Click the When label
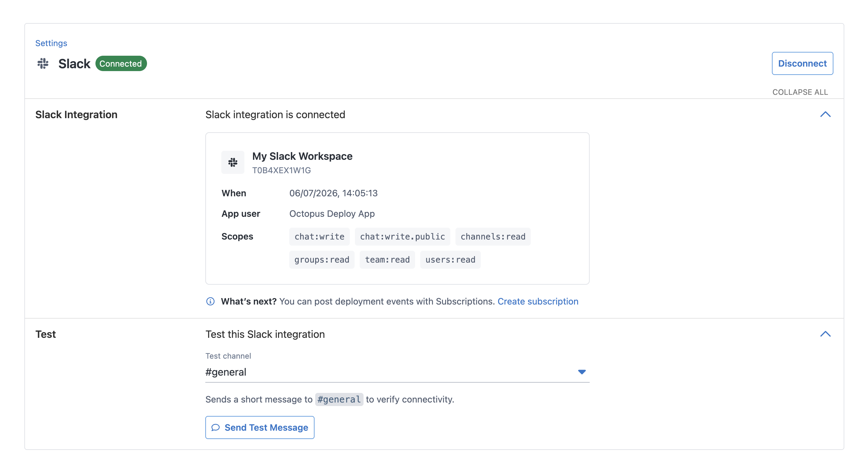 click(233, 193)
